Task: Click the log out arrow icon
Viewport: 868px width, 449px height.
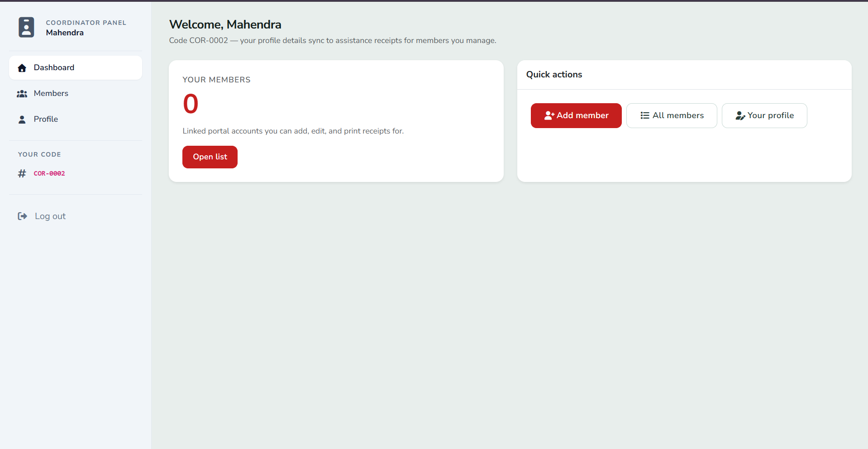Action: [x=22, y=216]
